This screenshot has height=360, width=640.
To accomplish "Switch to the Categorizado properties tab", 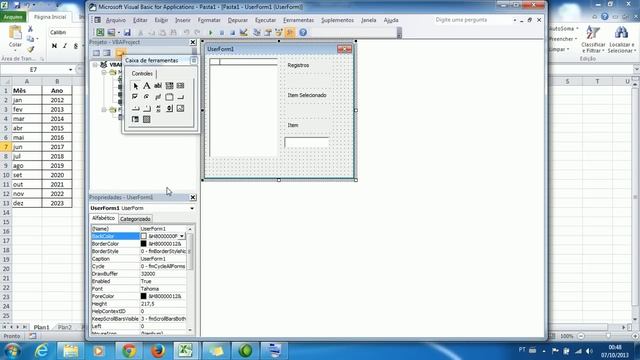I will click(x=135, y=219).
